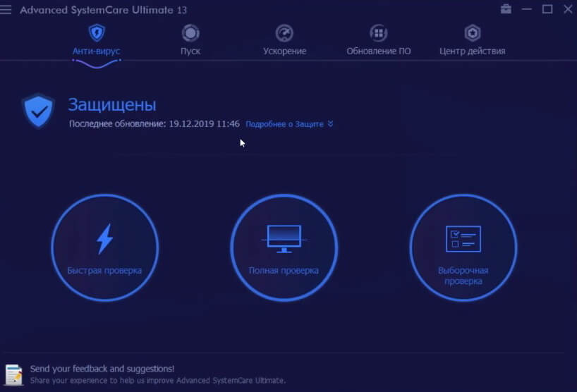Maximize the Advanced SystemCare window
Image resolution: width=577 pixels, height=392 pixels.
pos(547,9)
